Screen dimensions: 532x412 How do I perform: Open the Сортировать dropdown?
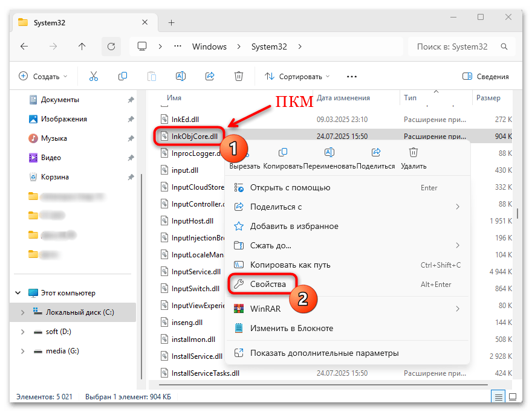[298, 77]
